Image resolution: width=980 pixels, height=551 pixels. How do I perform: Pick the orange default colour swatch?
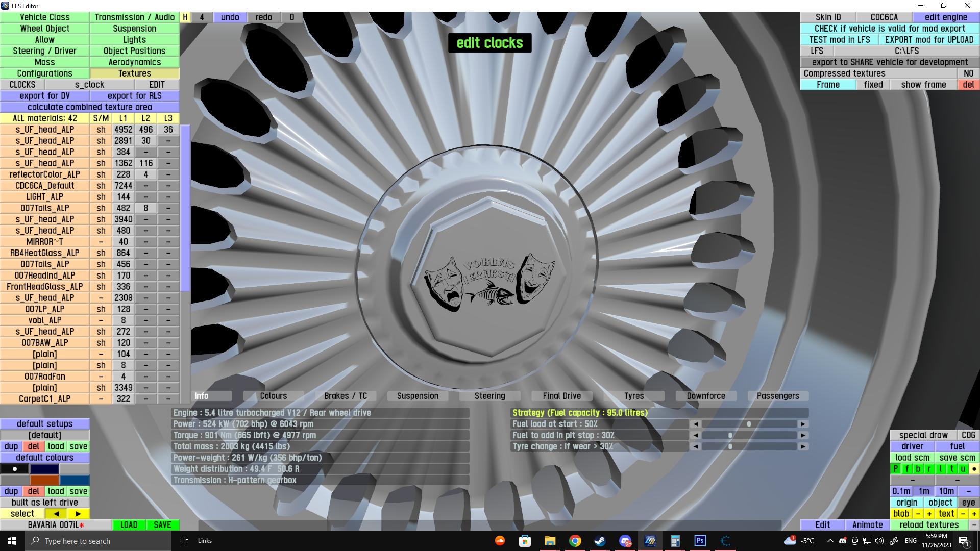44,480
